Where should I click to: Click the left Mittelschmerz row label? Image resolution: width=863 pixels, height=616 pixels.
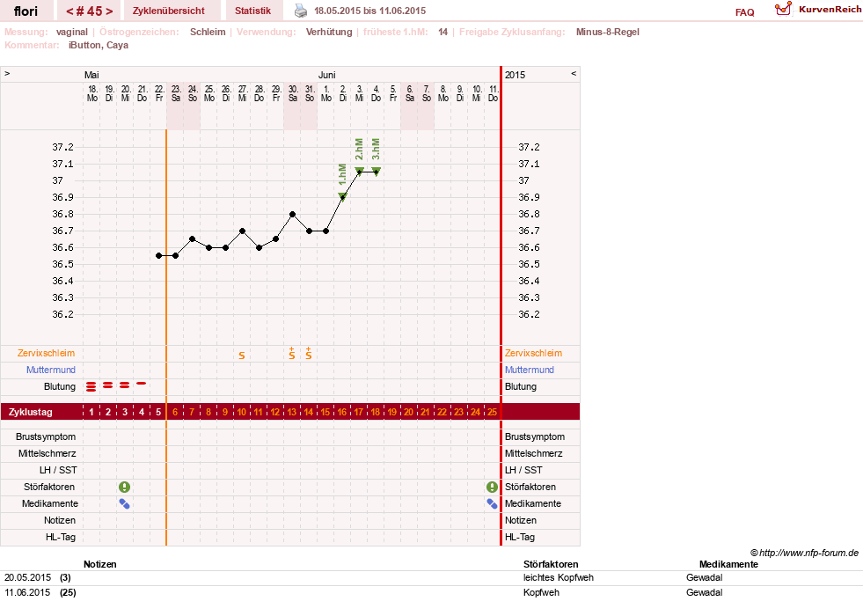point(48,453)
